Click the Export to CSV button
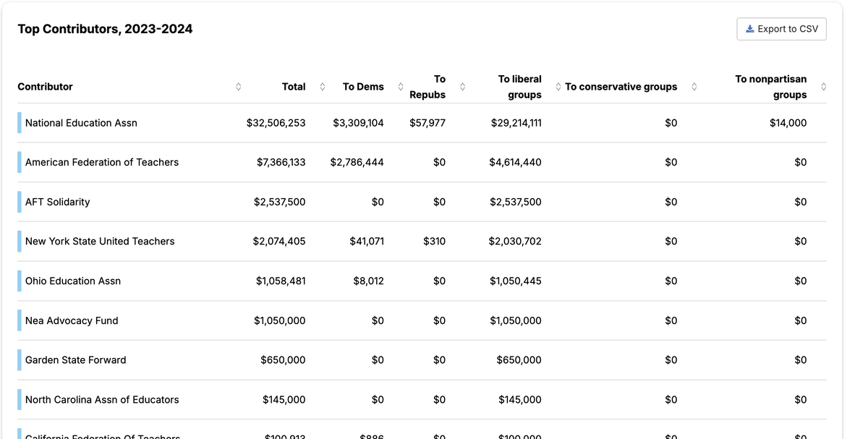The width and height of the screenshot is (868, 439). 781,29
